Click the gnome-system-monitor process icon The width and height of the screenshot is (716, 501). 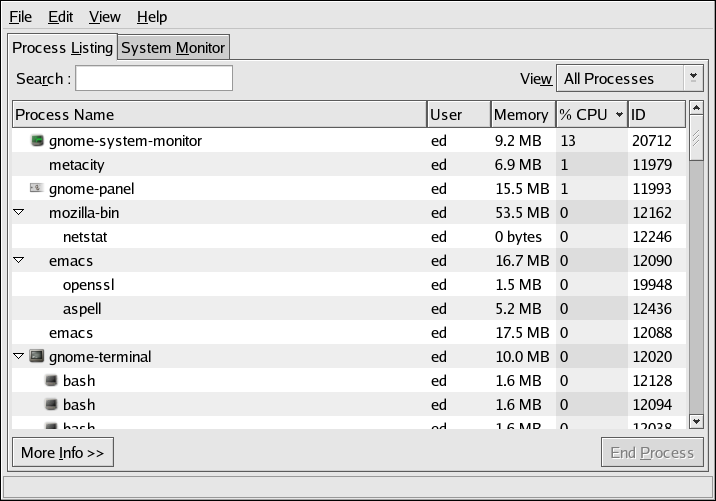tap(38, 141)
